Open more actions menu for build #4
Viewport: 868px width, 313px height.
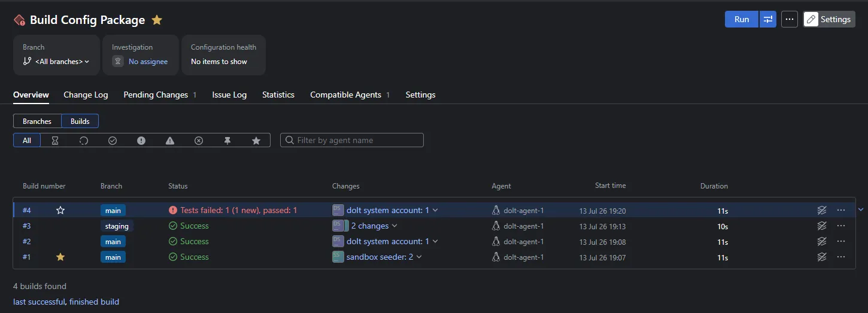click(841, 210)
